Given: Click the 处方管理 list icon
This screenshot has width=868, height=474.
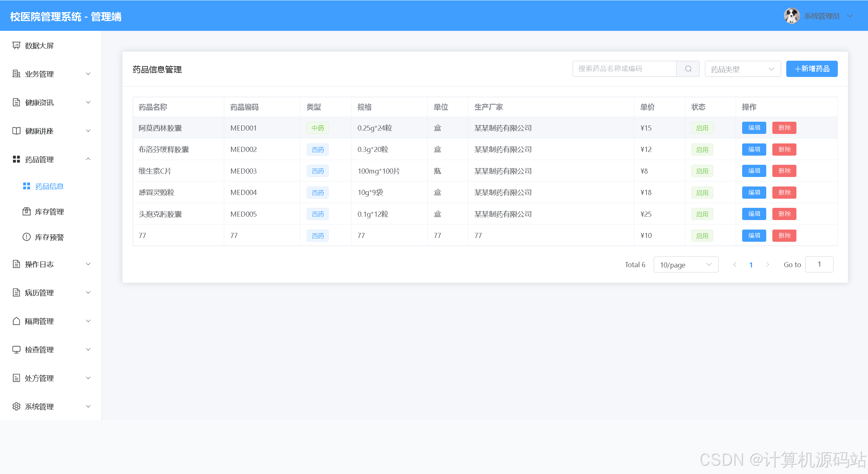Looking at the screenshot, I should tap(16, 378).
